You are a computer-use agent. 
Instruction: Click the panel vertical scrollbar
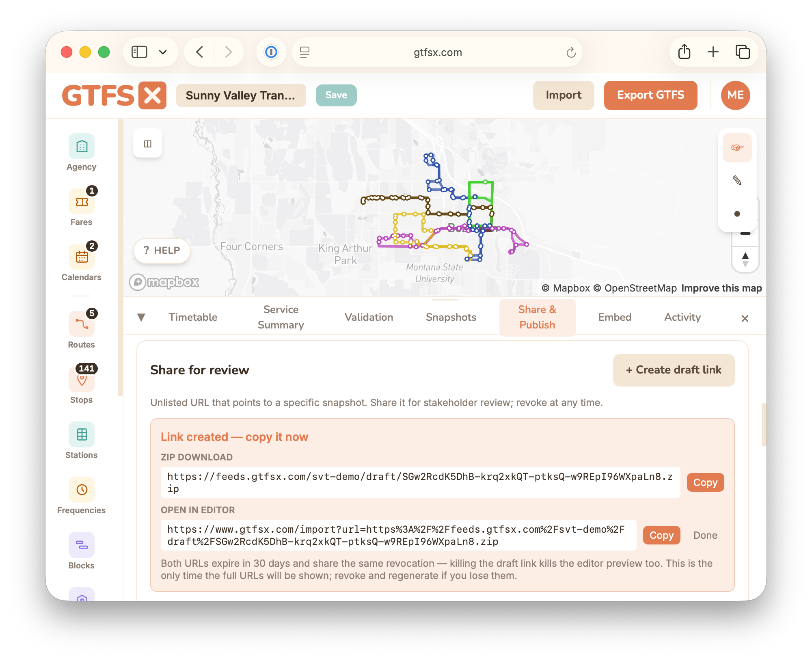763,424
